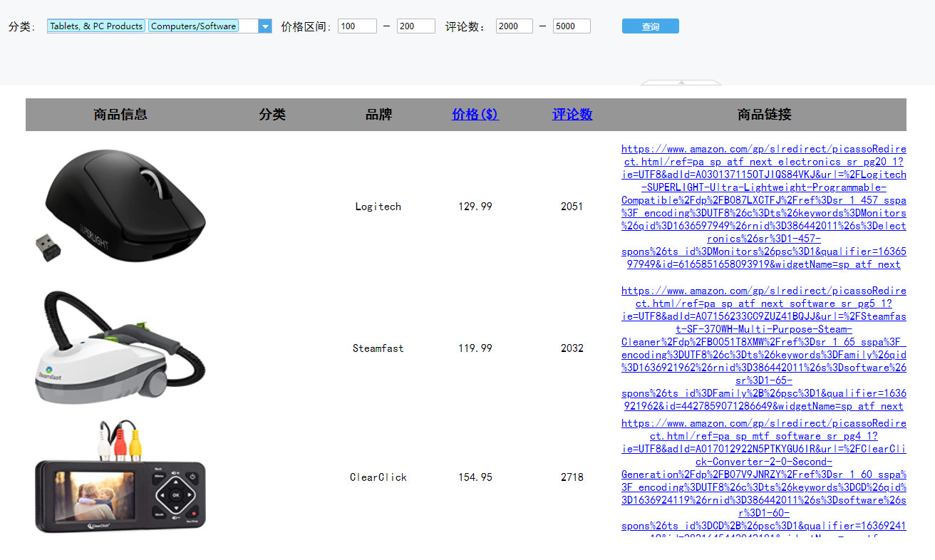Sort by the 评论数 column header
This screenshot has height=560, width=935.
(x=572, y=114)
